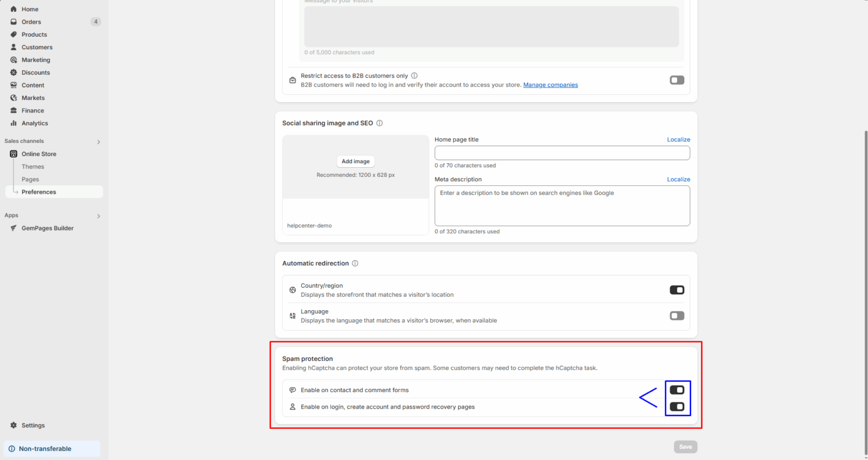This screenshot has width=868, height=460.
Task: Disable the Country/region automatic redirection toggle
Action: 676,290
